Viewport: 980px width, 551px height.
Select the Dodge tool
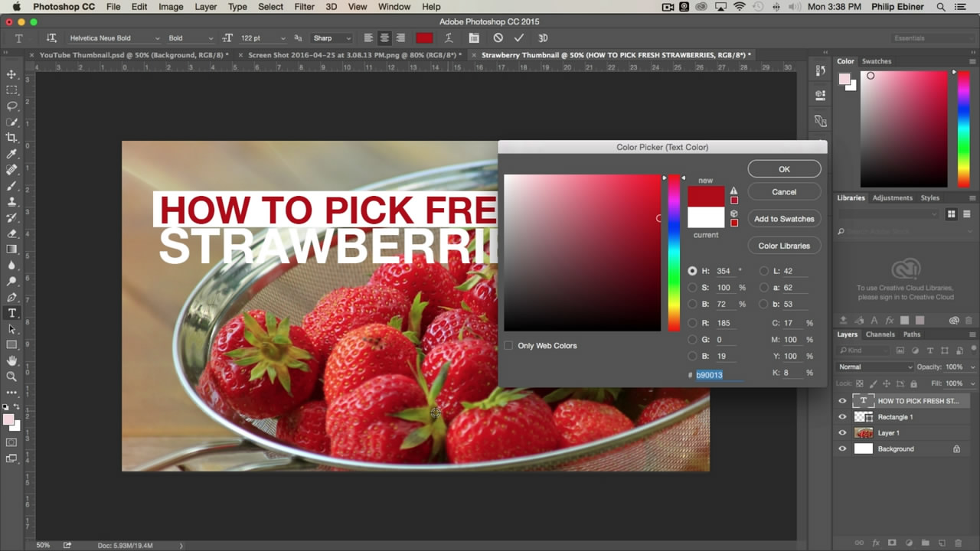11,281
